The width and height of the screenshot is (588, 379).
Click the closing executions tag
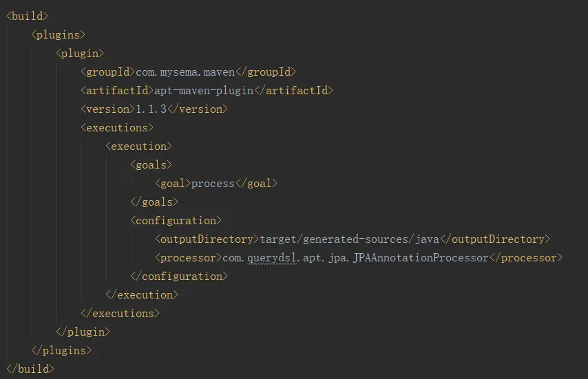(x=120, y=313)
